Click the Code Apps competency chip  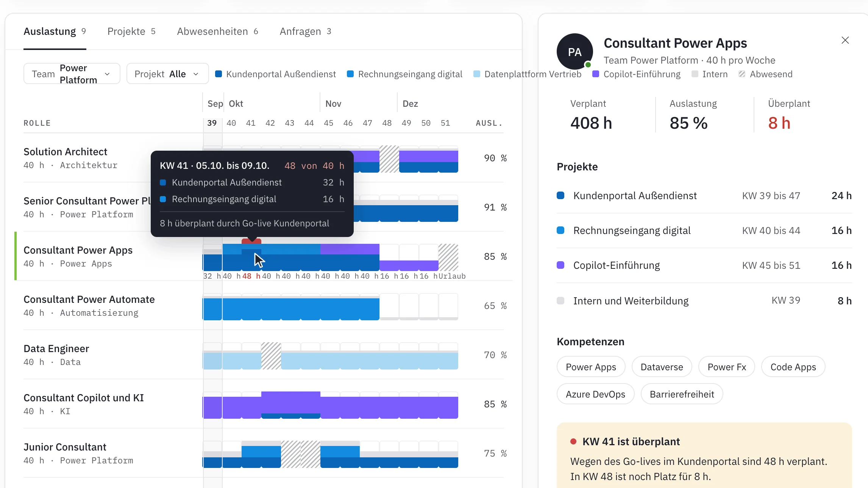point(793,367)
